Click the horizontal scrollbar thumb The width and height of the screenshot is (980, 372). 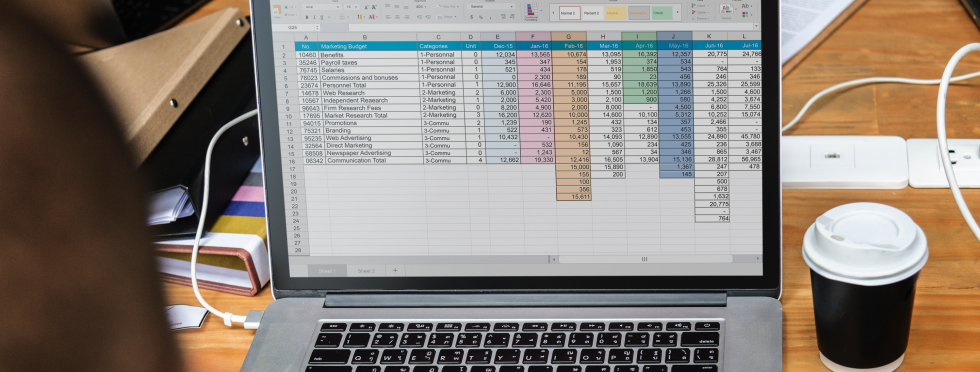pos(645,259)
